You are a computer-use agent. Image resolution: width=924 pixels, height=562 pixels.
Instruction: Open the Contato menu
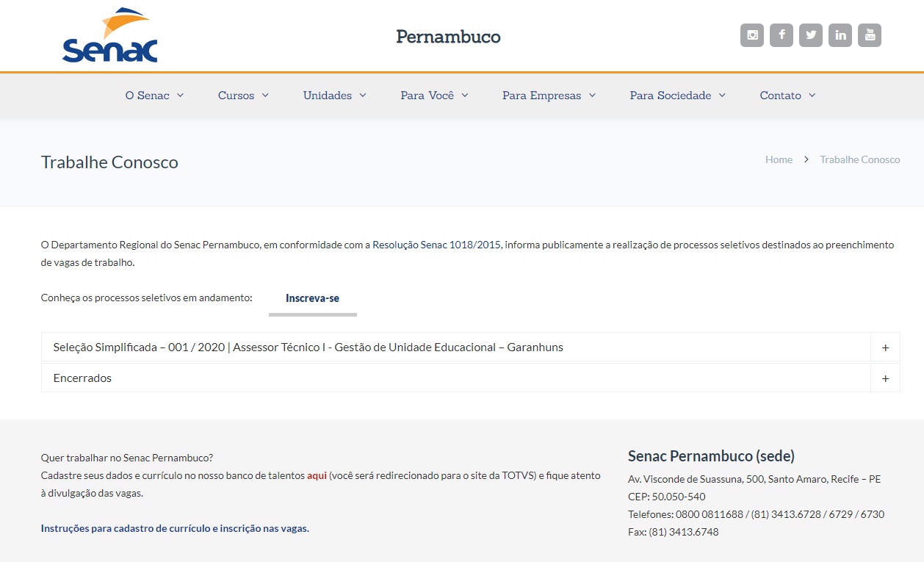click(x=787, y=96)
